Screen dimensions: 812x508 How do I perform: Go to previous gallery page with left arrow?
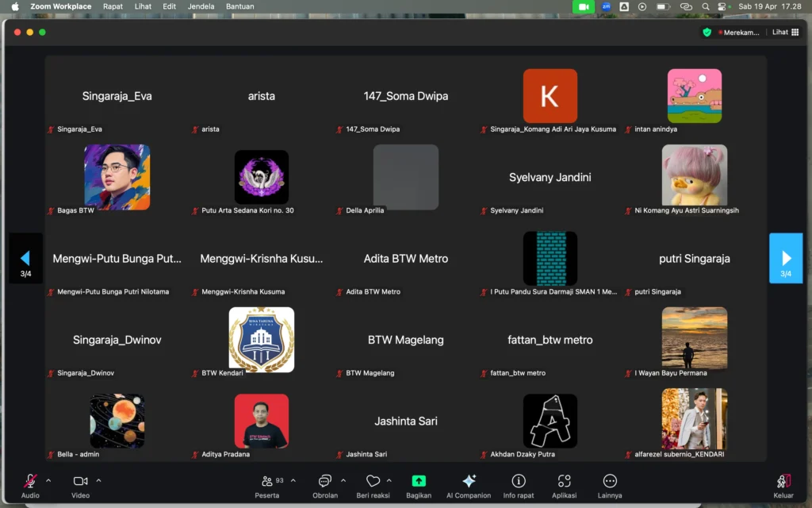click(25, 258)
